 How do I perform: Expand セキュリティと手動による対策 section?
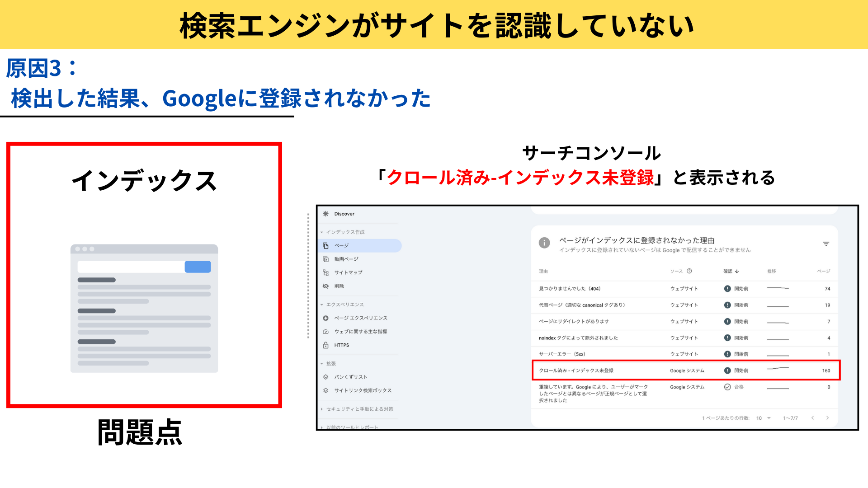coord(322,409)
